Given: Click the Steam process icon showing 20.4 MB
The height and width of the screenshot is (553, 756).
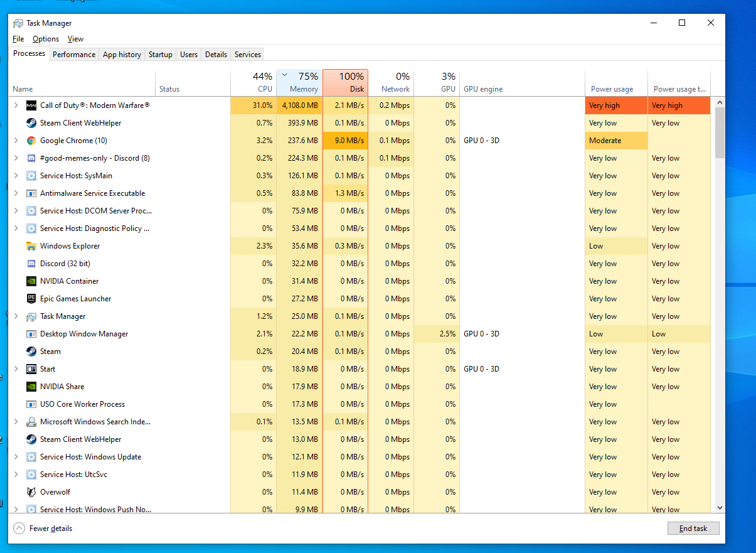Looking at the screenshot, I should (x=31, y=352).
